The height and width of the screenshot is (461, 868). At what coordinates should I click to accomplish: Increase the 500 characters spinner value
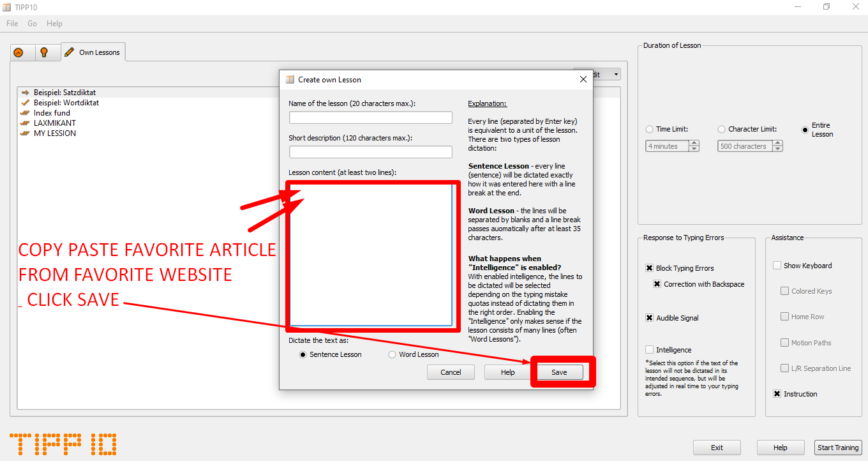click(x=777, y=143)
